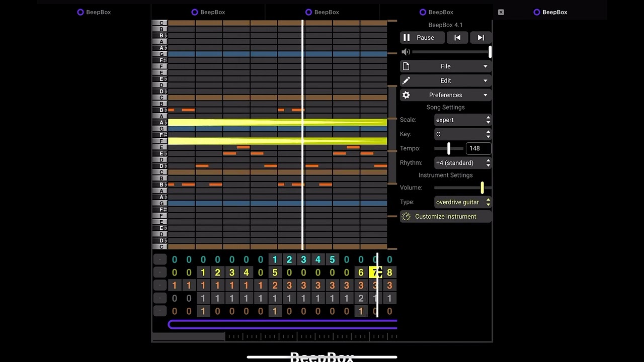Click the Song Settings heading
Image resolution: width=644 pixels, height=362 pixels.
point(445,107)
